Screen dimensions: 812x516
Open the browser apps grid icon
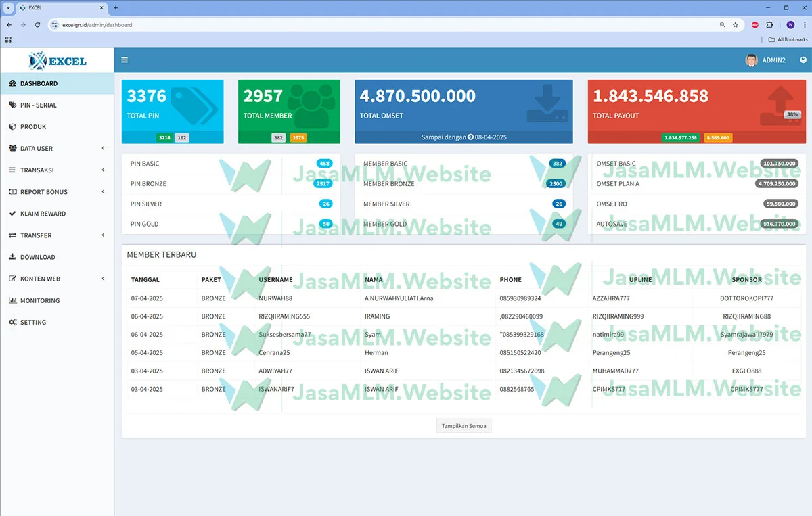click(9, 39)
